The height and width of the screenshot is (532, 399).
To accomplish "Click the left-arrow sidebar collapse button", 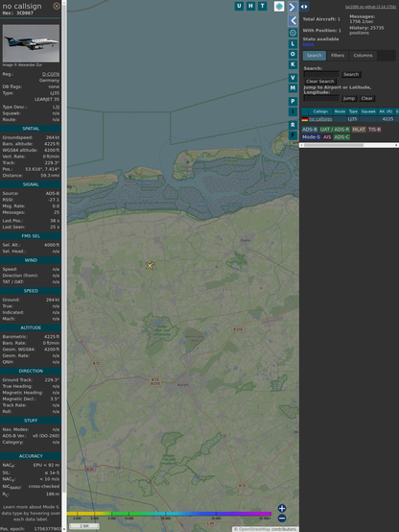I will tap(293, 21).
